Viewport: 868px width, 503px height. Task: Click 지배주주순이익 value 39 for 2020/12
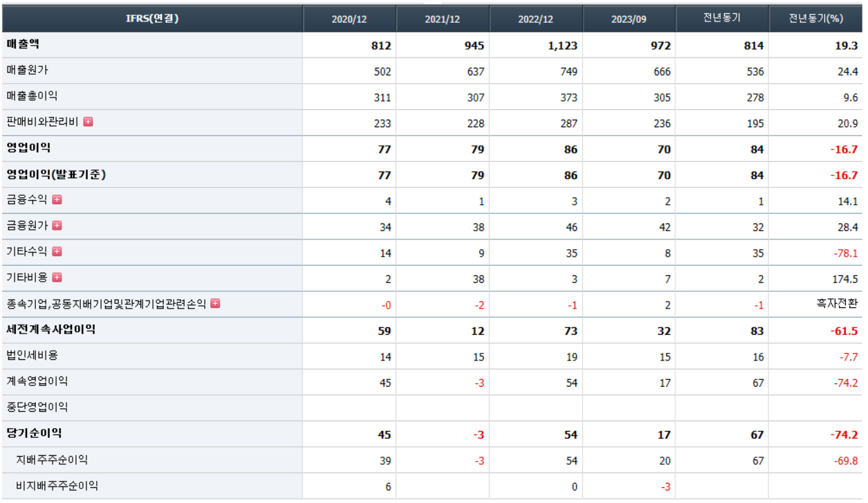[385, 461]
